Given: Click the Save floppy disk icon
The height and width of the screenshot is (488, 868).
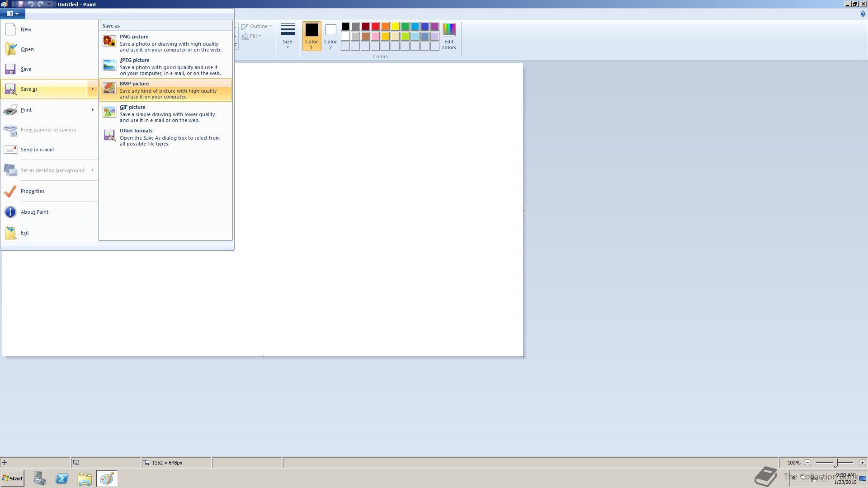Looking at the screenshot, I should click(x=10, y=69).
